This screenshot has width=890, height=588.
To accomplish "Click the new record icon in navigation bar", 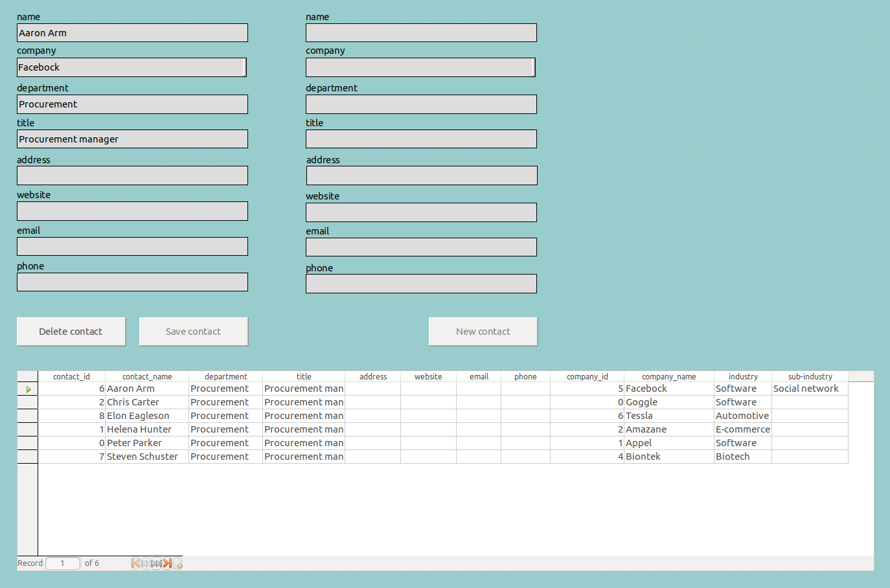I will (177, 563).
